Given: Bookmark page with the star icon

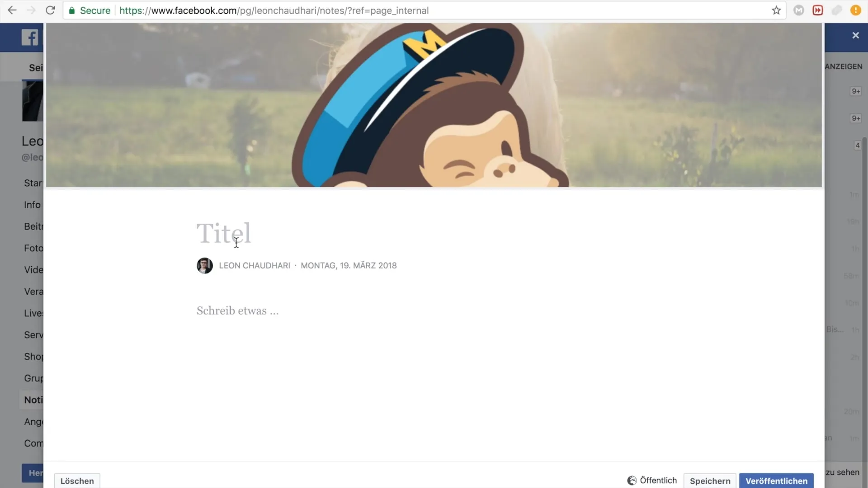Looking at the screenshot, I should tap(776, 10).
